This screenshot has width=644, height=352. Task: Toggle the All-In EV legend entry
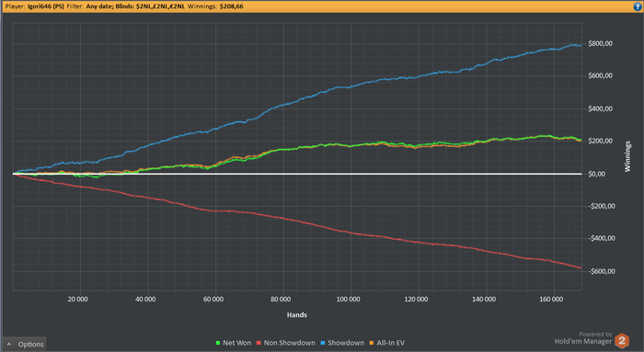click(x=387, y=343)
